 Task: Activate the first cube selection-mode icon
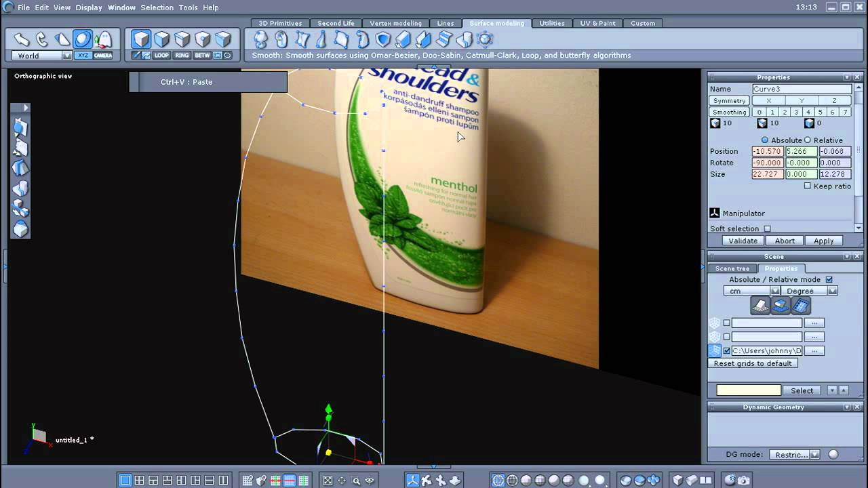click(141, 39)
